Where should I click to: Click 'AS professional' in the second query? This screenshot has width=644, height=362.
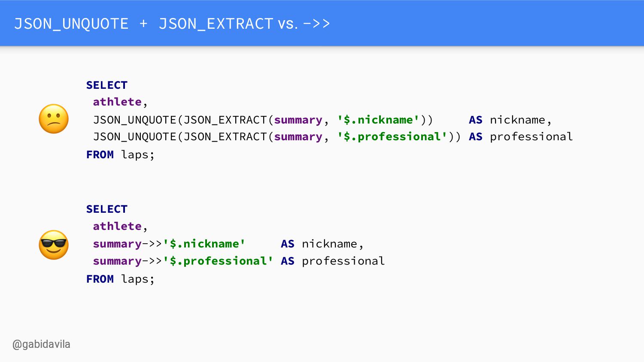[x=333, y=261]
